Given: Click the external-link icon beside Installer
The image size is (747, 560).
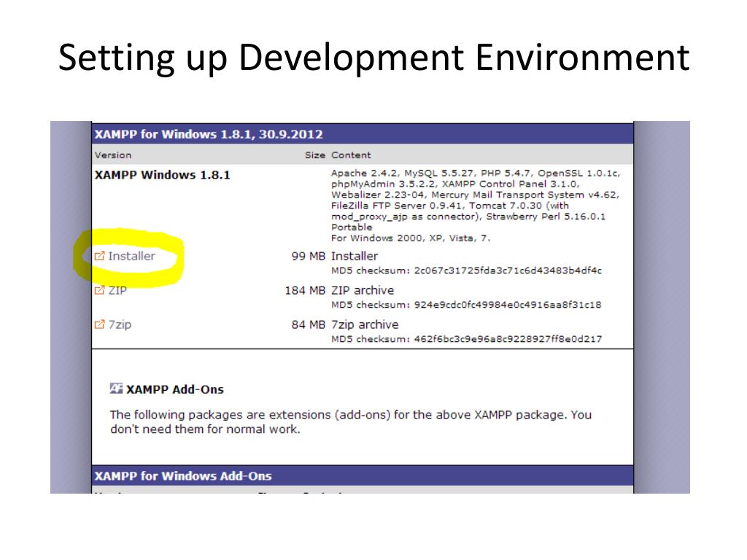Looking at the screenshot, I should pyautogui.click(x=99, y=256).
